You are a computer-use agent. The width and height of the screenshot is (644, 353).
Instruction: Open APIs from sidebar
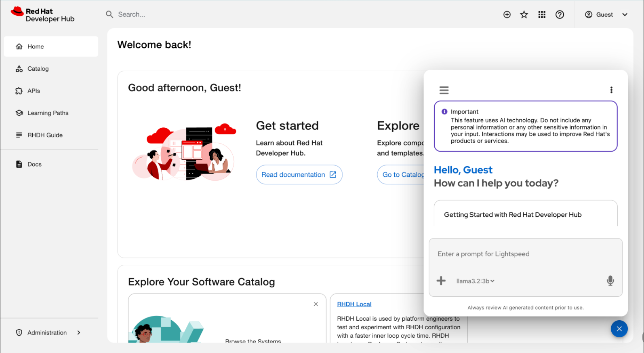(51, 91)
